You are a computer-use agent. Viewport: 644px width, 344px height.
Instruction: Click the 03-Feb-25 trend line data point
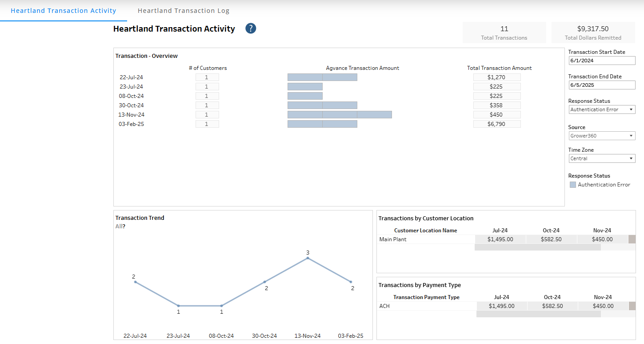click(351, 282)
